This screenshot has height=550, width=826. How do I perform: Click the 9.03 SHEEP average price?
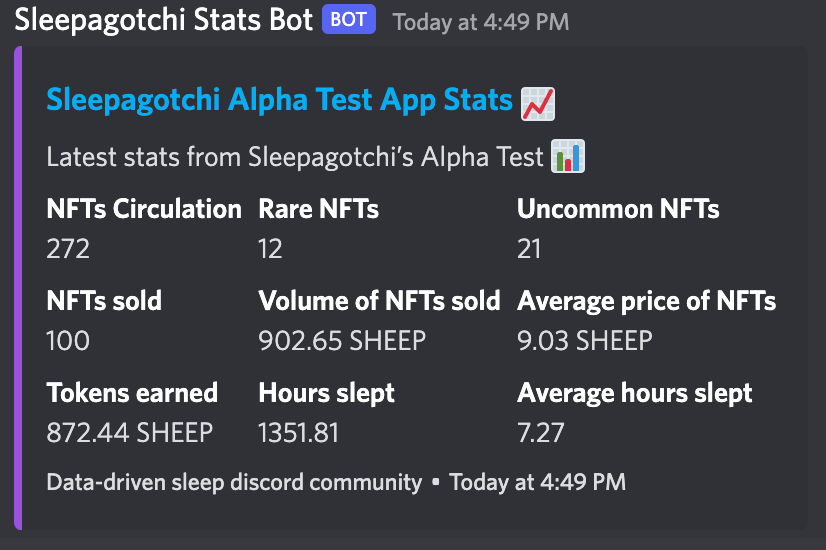(585, 340)
